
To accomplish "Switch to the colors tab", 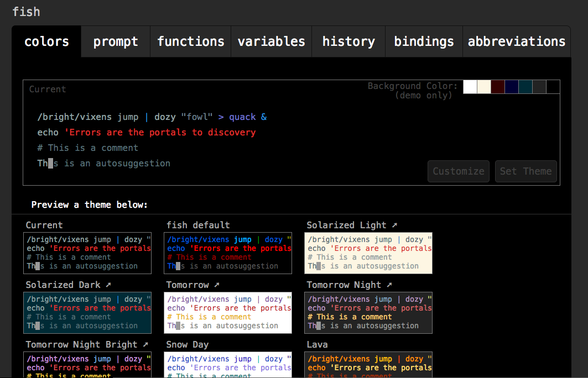I will point(46,41).
